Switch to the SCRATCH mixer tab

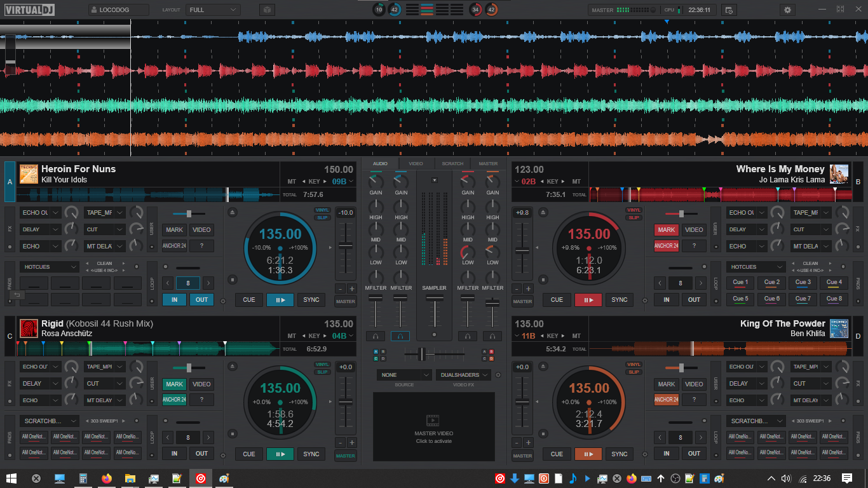pyautogui.click(x=452, y=164)
